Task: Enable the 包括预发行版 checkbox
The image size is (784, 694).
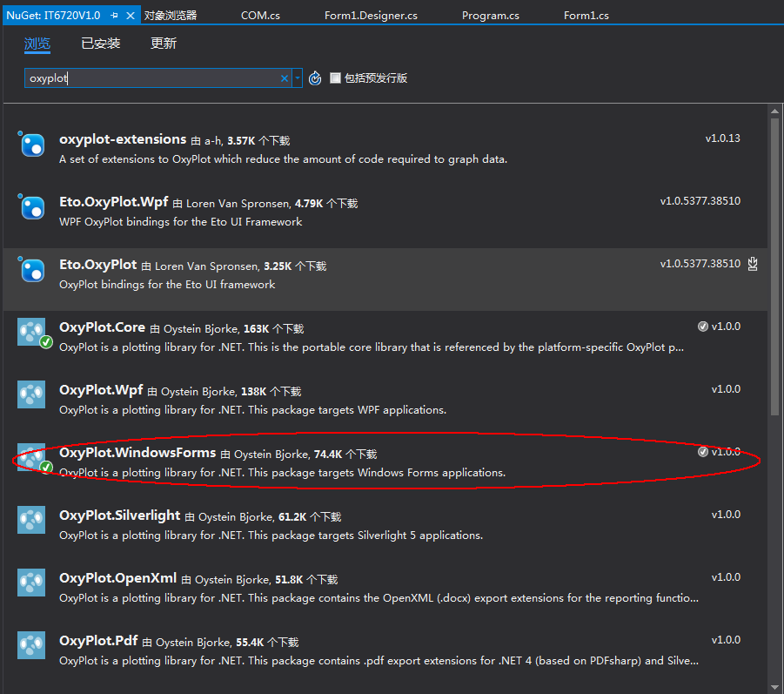Action: 336,77
